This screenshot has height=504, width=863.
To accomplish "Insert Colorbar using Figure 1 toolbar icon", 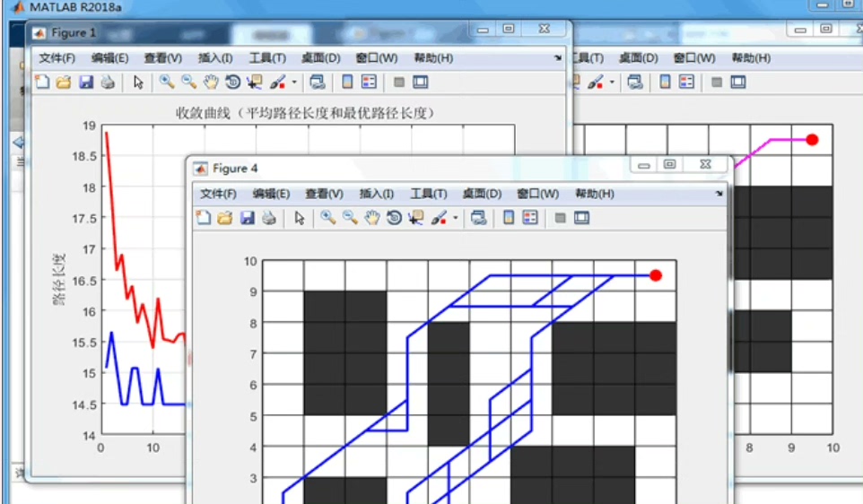I will (x=347, y=82).
